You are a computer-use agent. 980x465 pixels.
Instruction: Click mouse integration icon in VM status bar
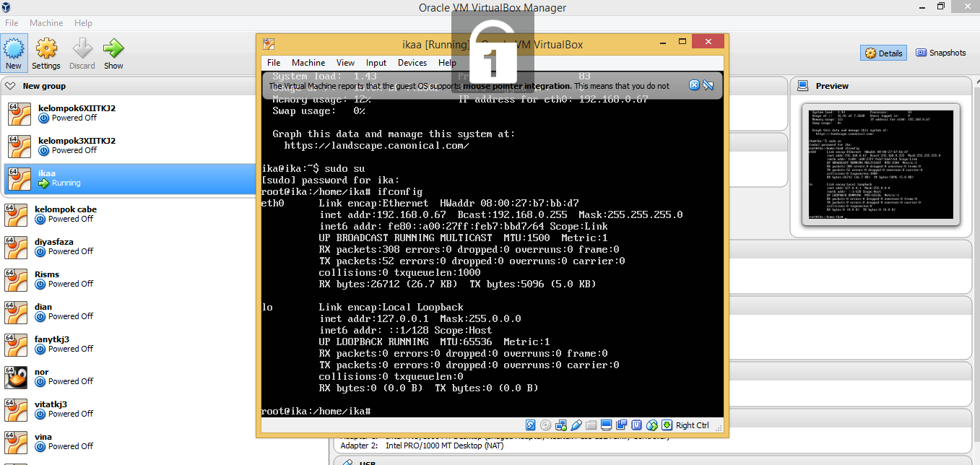[652, 425]
